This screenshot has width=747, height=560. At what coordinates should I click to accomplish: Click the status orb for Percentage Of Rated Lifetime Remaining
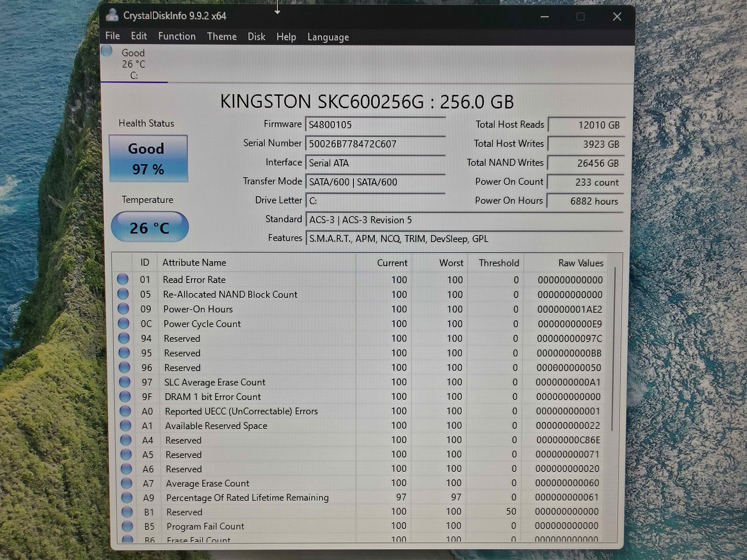[x=127, y=497]
